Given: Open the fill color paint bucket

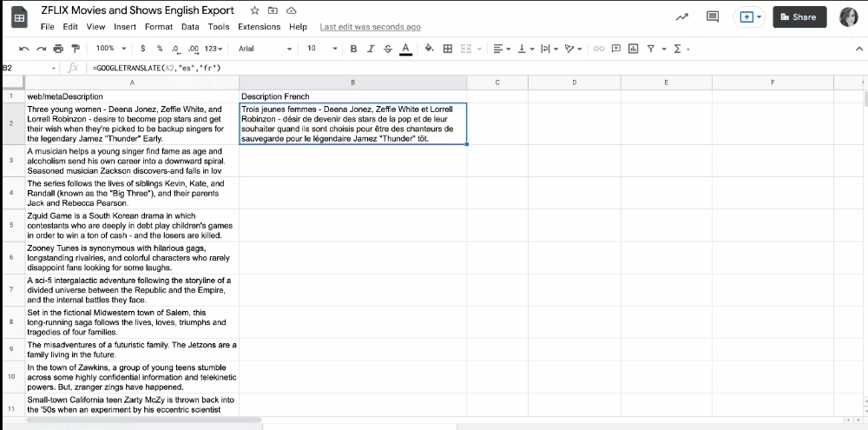Looking at the screenshot, I should click(429, 49).
